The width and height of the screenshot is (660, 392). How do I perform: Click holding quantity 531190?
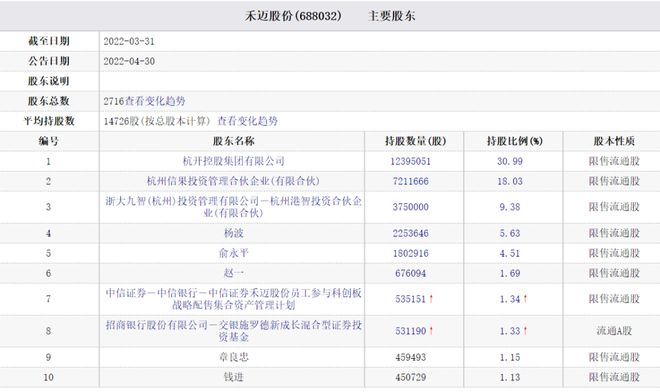(410, 331)
